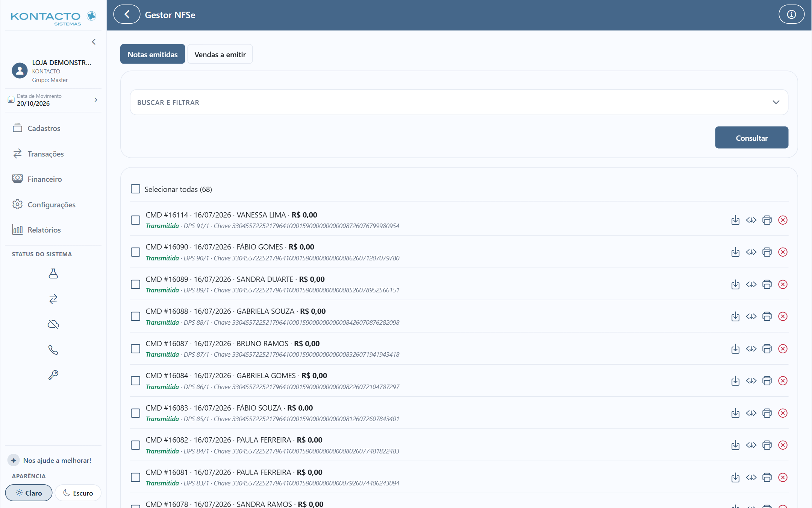Open the Configurações menu
Viewport: 812px width, 508px height.
[x=53, y=205]
